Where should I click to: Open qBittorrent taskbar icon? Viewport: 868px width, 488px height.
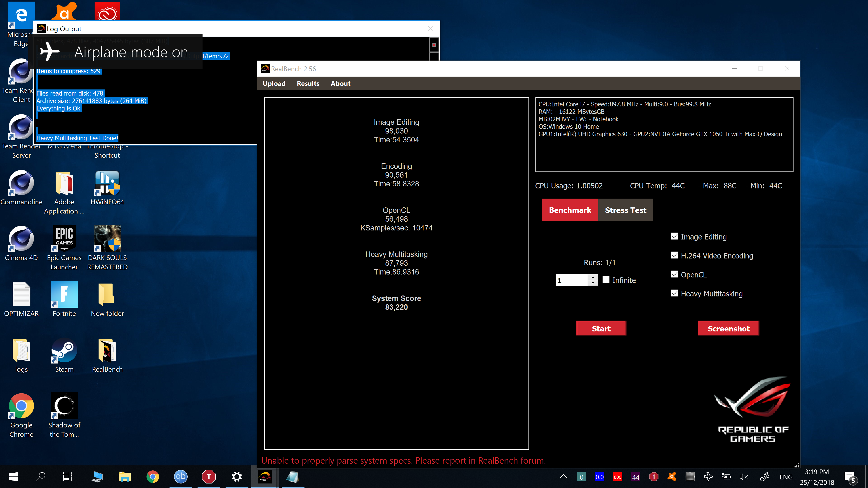181,476
